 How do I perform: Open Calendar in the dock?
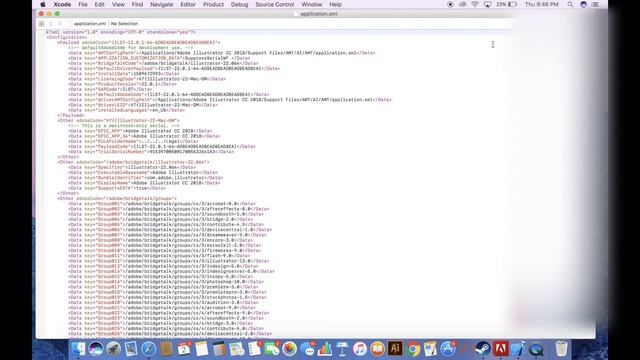pos(184,349)
